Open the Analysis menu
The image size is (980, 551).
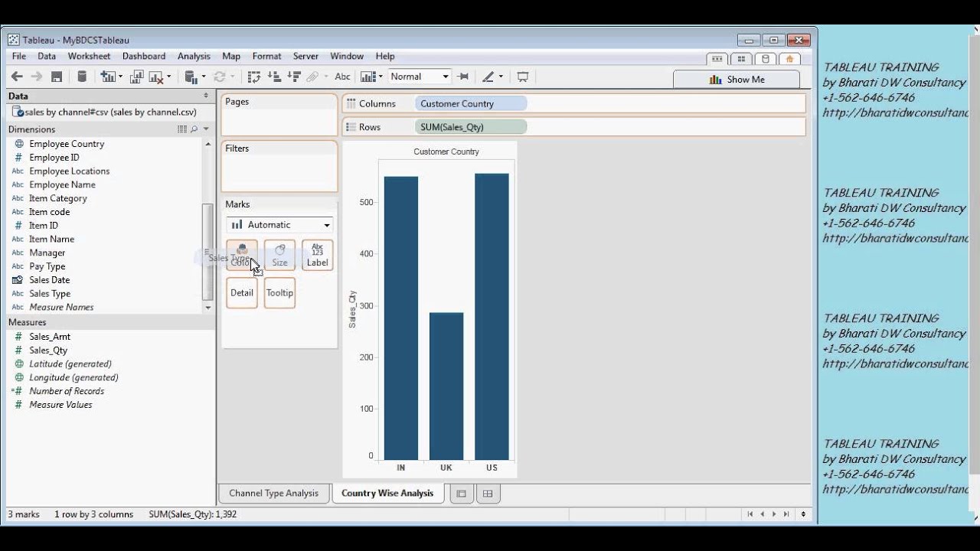[x=194, y=56]
